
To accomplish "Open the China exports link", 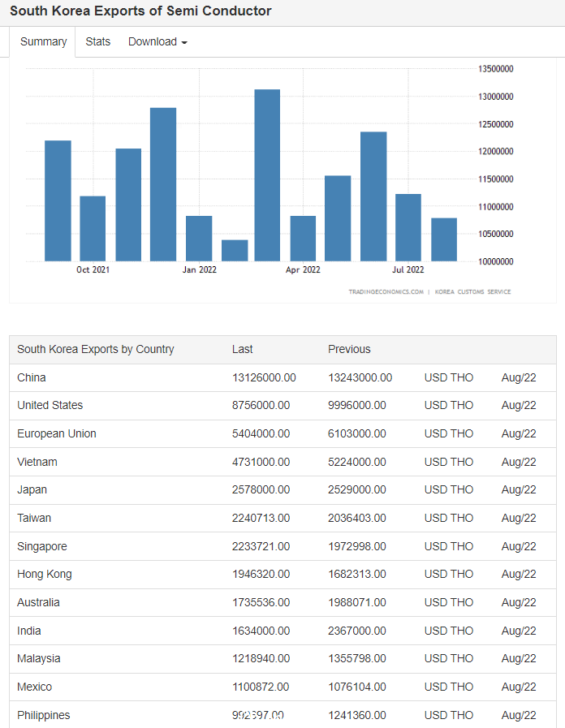I will (32, 377).
